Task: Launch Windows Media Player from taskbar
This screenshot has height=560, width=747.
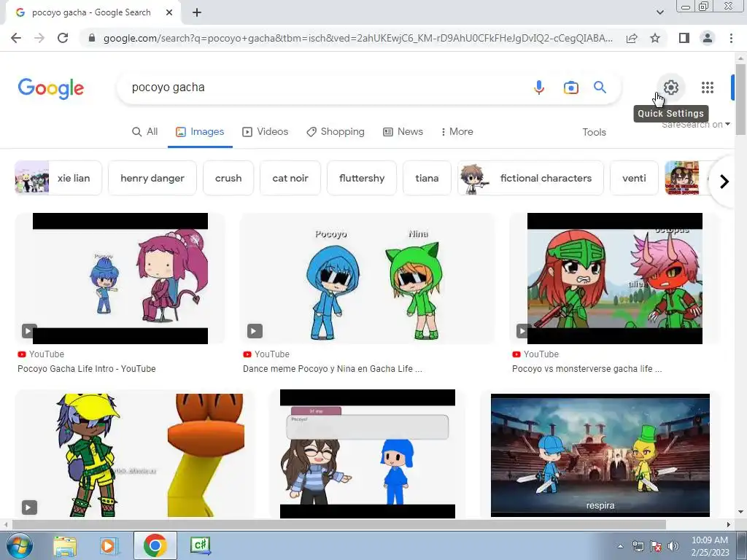Action: pyautogui.click(x=109, y=545)
